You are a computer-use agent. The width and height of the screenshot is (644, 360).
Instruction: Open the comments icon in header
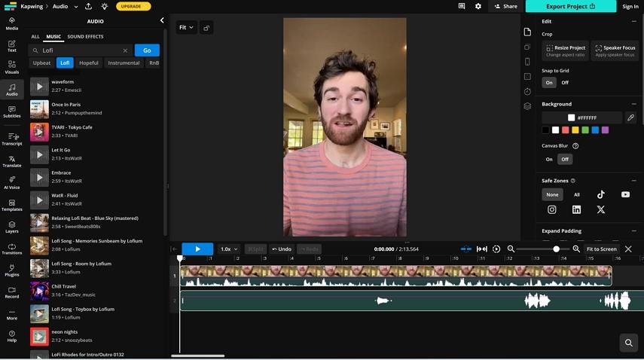pos(462,6)
